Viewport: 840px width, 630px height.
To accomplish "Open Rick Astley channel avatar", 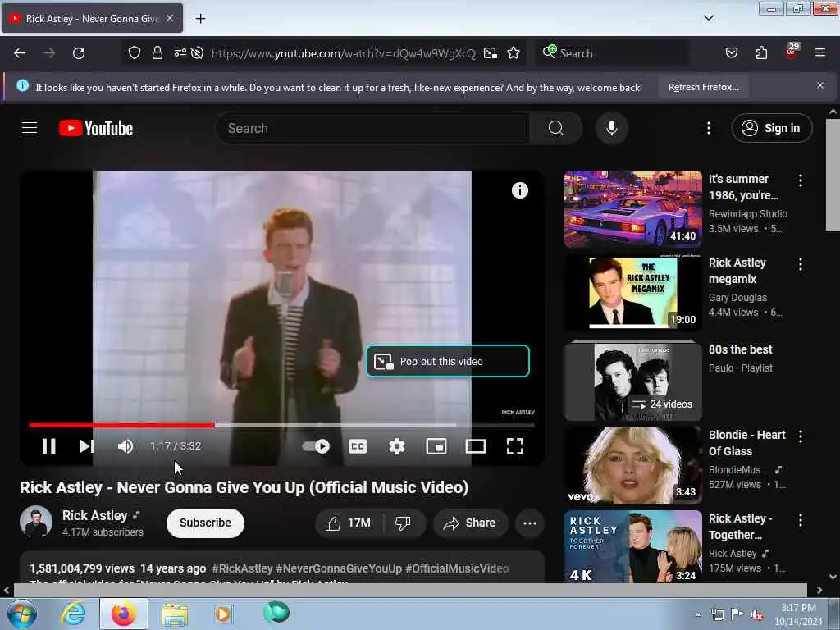I will [x=36, y=522].
